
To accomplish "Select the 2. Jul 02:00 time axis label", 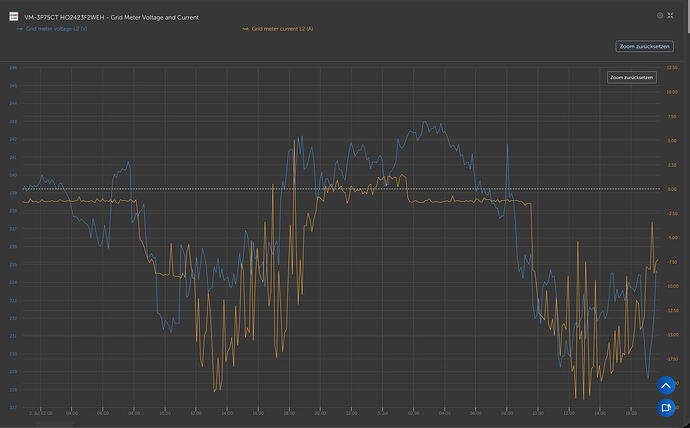I will click(x=40, y=413).
